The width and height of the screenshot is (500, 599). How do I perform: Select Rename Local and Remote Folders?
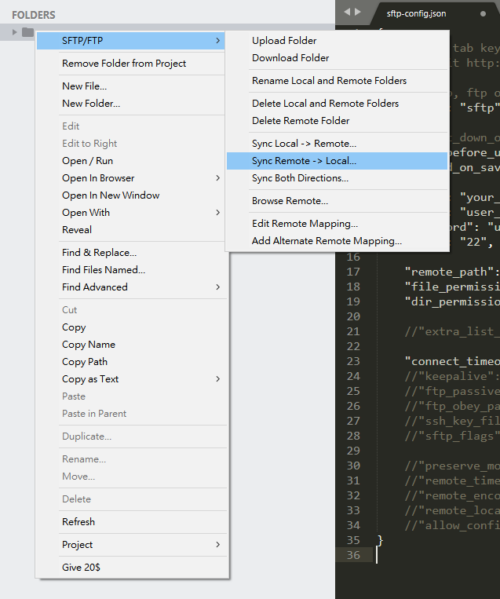click(337, 81)
